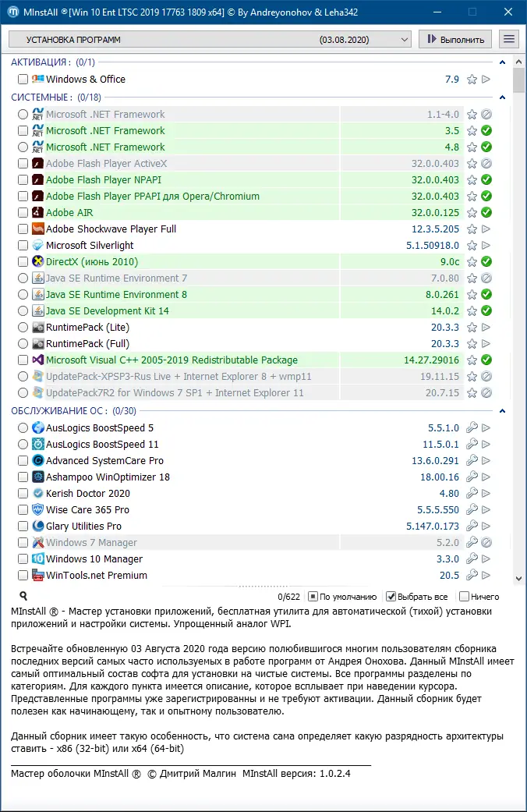Click UpdatePack7R2 for Windows 7 SP1 entry
Screen dimensions: 527x812
pyautogui.click(x=175, y=392)
